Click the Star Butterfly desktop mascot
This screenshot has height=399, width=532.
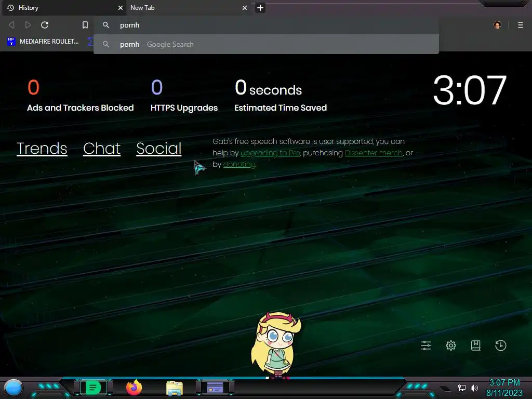(x=276, y=345)
